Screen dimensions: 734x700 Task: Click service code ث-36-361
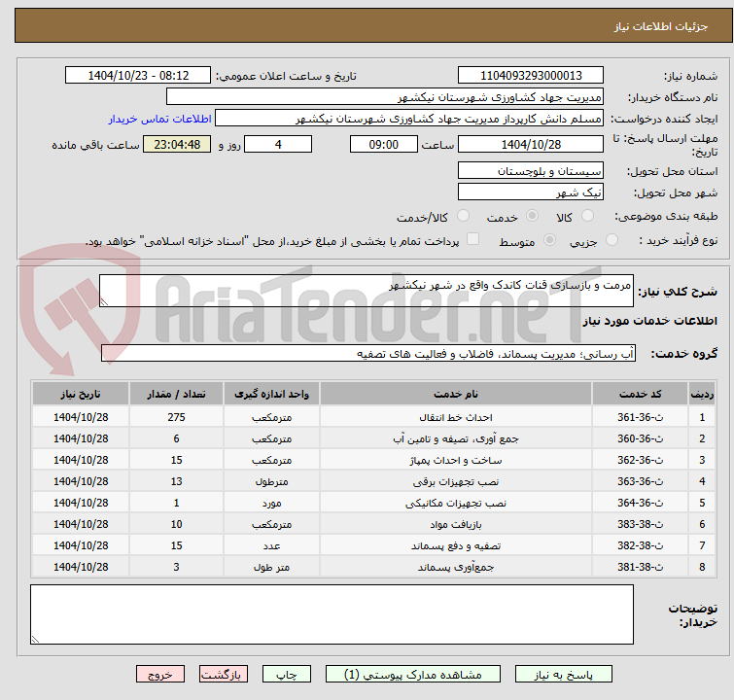click(x=640, y=417)
